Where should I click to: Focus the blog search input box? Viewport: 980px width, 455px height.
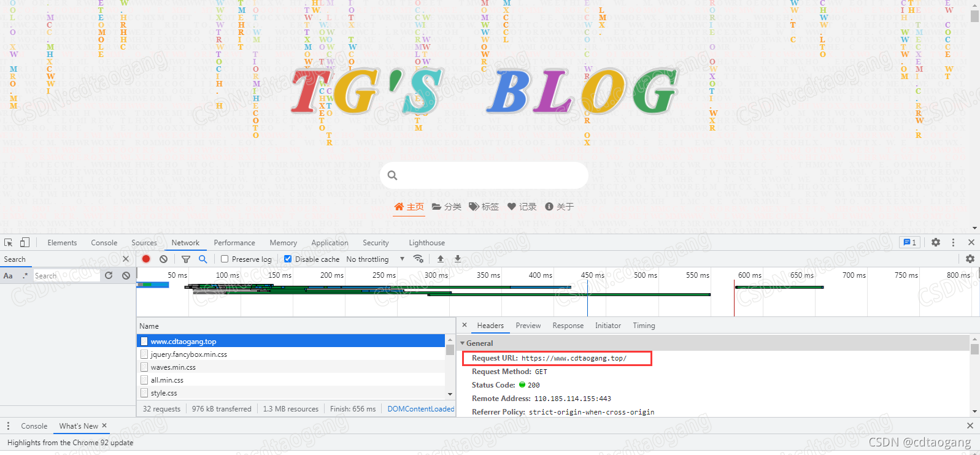tap(484, 175)
